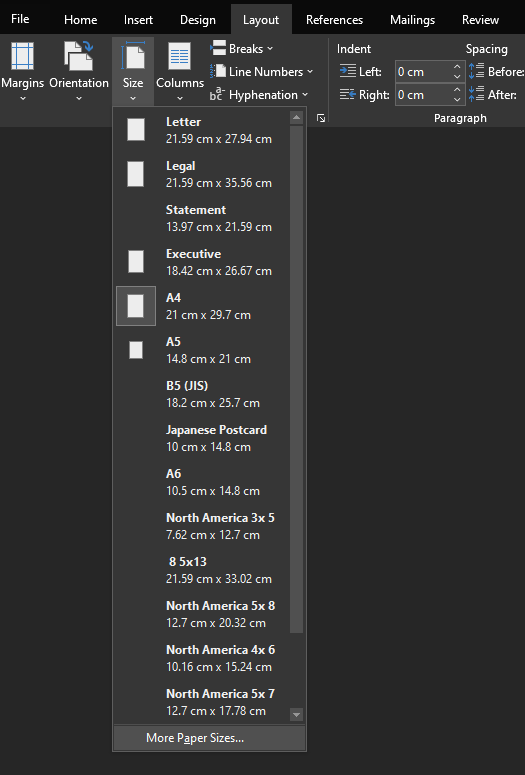Image resolution: width=525 pixels, height=775 pixels.
Task: Open the Orientation options
Action: tap(79, 71)
